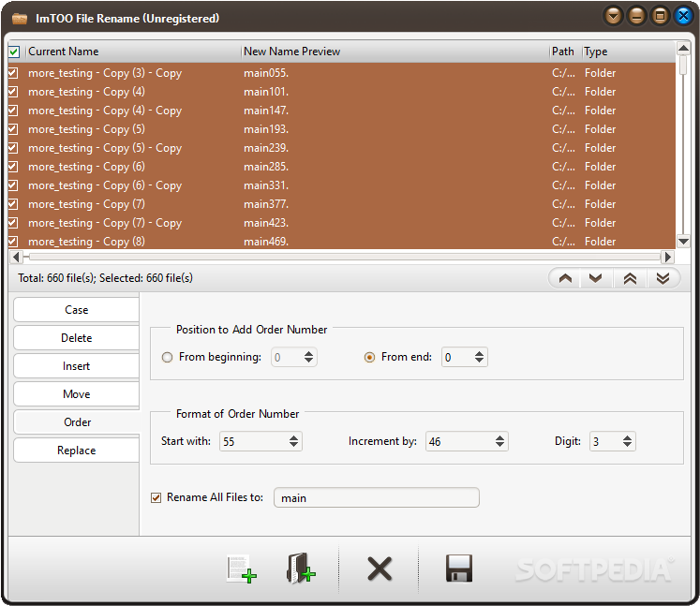Open the Case tab
Screen dimensions: 700x606
coord(76,310)
